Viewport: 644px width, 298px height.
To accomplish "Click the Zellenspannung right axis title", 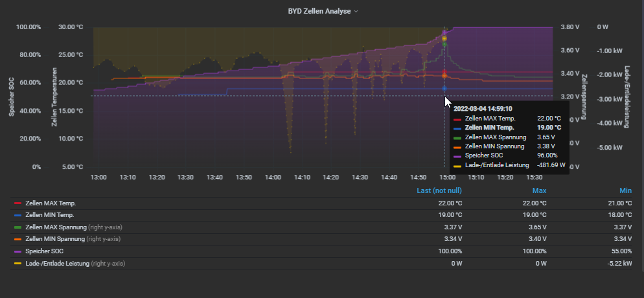I will point(584,97).
